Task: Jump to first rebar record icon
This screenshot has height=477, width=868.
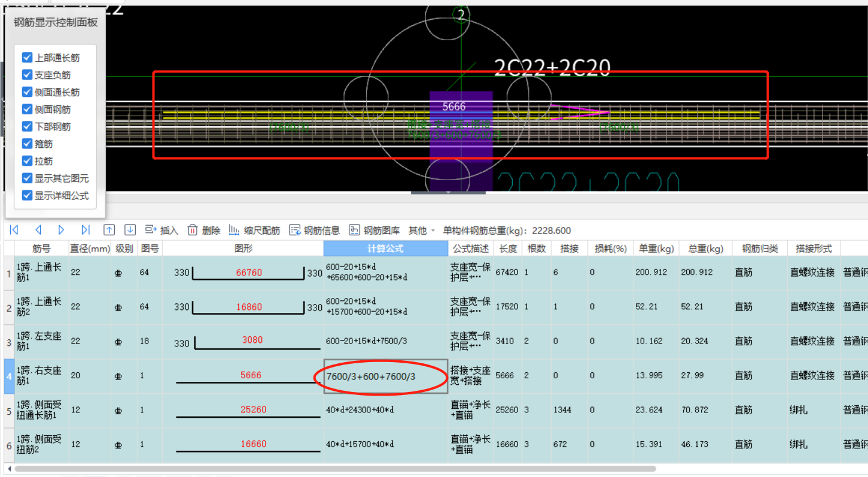Action: [14, 230]
